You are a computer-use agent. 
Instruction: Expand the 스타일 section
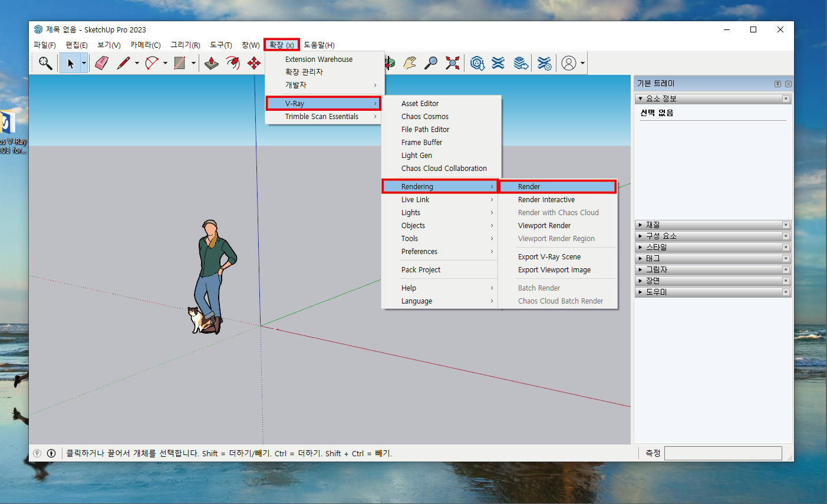coord(641,248)
